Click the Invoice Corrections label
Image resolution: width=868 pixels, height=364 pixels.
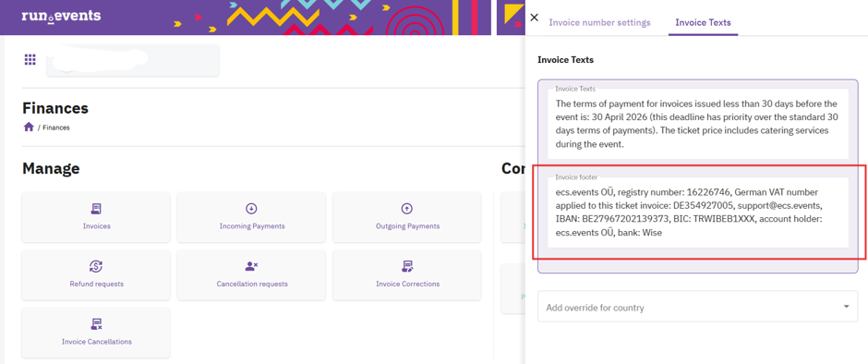(x=407, y=284)
